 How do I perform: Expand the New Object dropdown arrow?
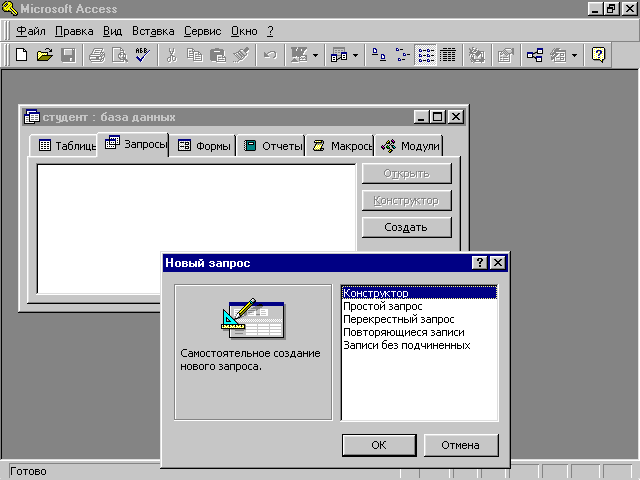(575, 55)
